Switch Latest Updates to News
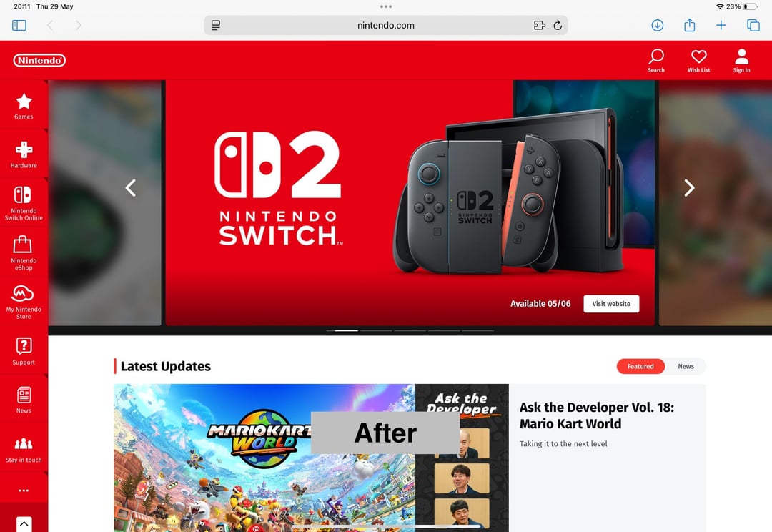772x532 pixels. [686, 366]
